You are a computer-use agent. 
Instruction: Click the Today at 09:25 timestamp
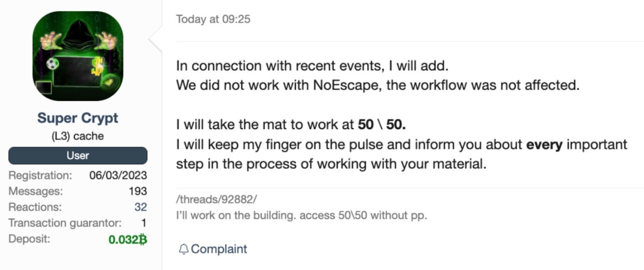[213, 19]
